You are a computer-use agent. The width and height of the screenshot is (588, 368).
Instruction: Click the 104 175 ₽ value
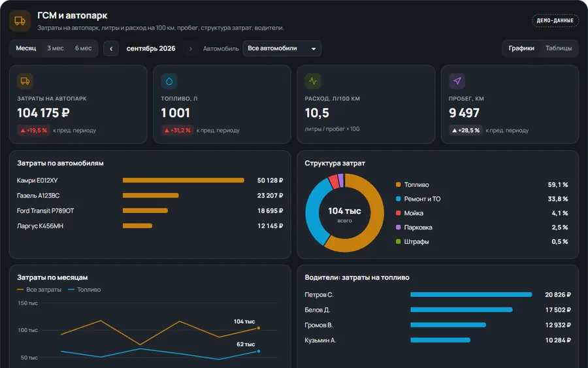click(x=43, y=113)
